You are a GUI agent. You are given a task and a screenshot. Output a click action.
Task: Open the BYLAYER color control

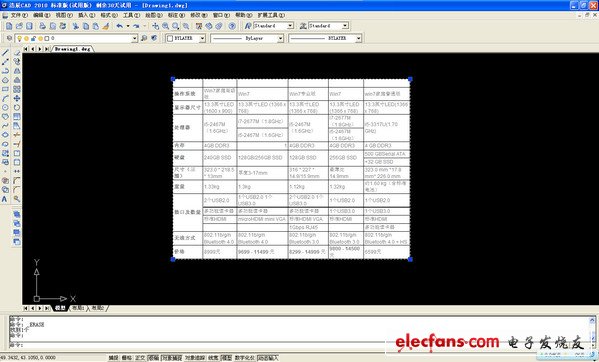click(186, 38)
